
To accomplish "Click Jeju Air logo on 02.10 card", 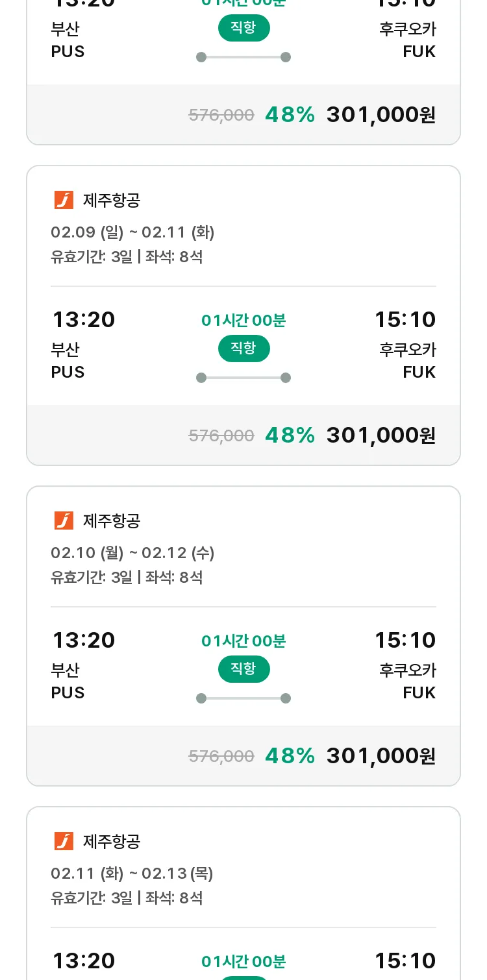I will coord(64,521).
